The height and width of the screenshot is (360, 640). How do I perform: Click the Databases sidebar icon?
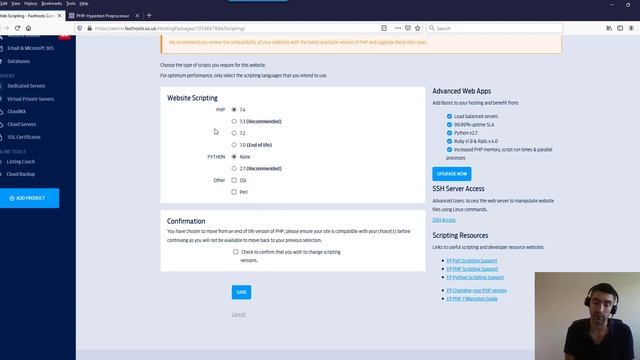(2, 61)
